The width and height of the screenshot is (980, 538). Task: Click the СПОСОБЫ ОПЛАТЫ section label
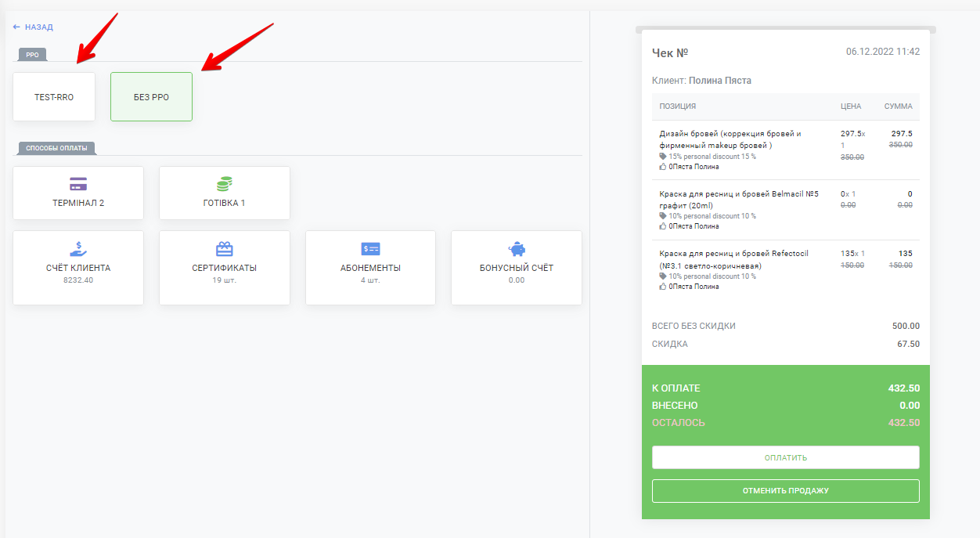[x=57, y=148]
